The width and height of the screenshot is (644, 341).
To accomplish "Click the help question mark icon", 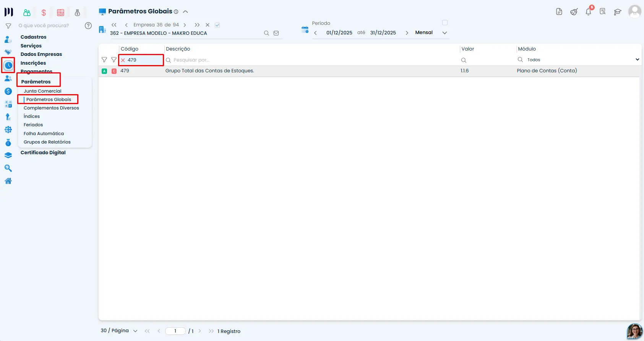I will 88,26.
